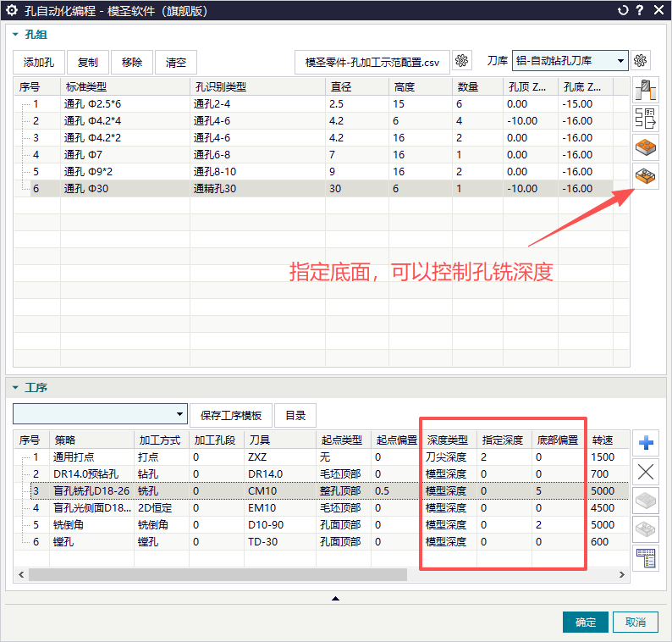Click the horizontal scrollbar thumb in operations table
The width and height of the screenshot is (672, 642).
pos(218,574)
